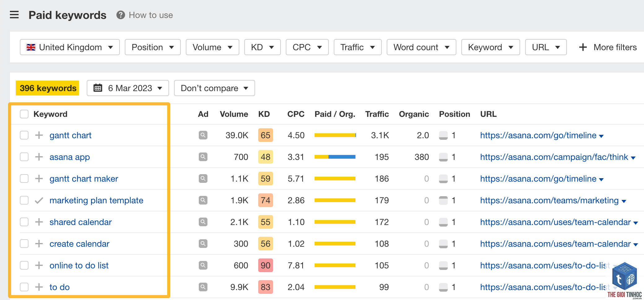Open the Volume filter dropdown

212,47
